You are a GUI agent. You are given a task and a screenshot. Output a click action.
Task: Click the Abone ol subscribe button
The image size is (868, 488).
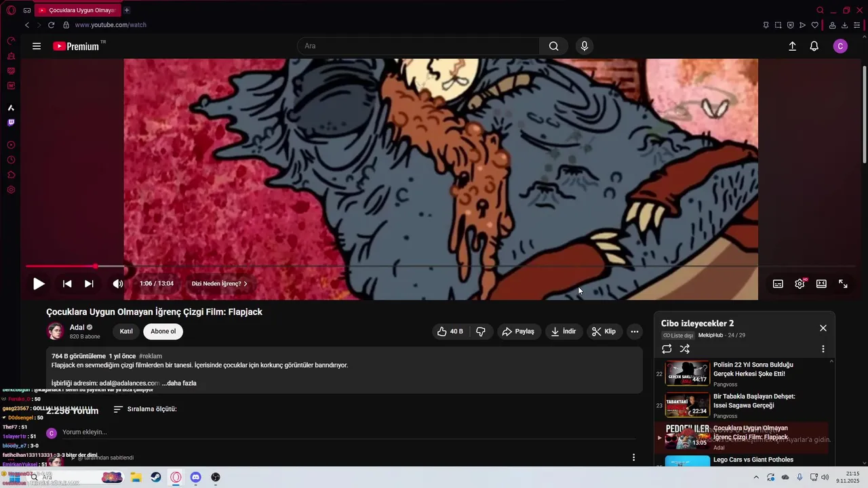(x=163, y=331)
